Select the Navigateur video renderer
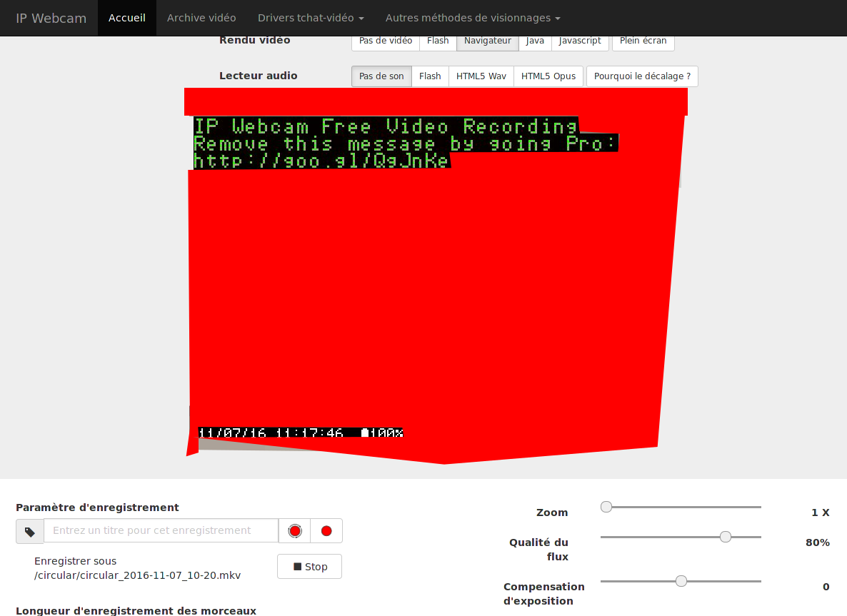 point(488,42)
